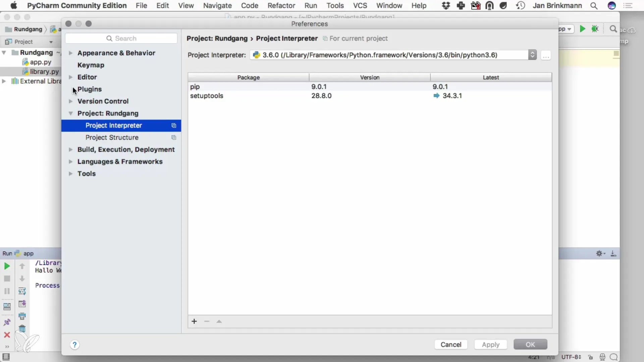Image resolution: width=644 pixels, height=362 pixels.
Task: Expand Version Control settings section
Action: tap(70, 101)
